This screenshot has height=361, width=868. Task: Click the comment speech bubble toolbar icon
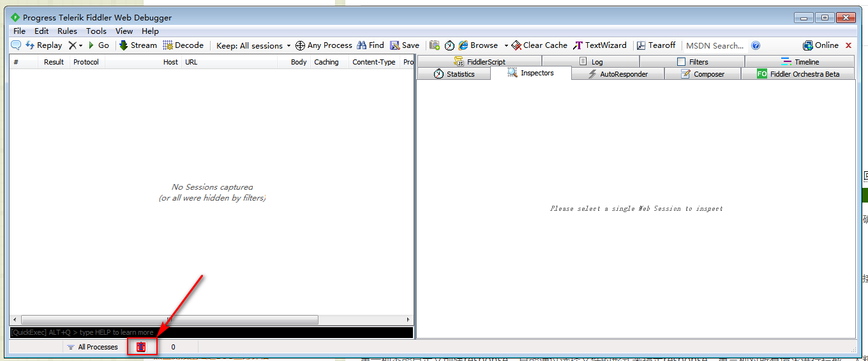16,45
